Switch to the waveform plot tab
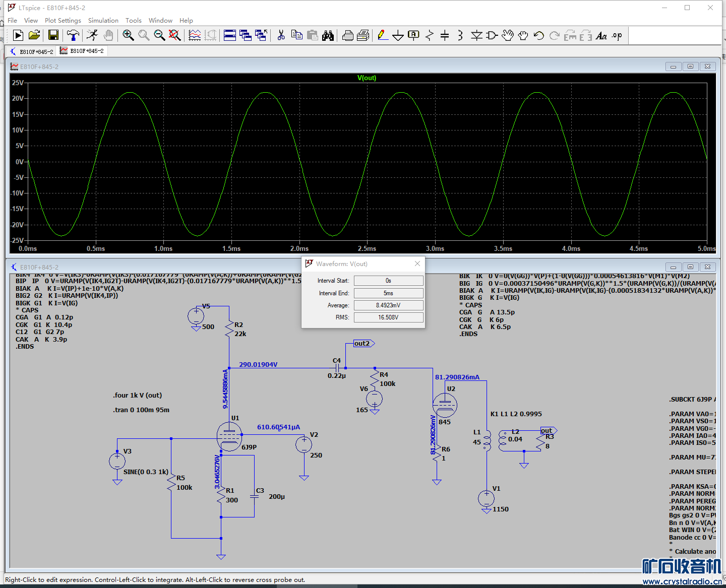 tap(82, 51)
